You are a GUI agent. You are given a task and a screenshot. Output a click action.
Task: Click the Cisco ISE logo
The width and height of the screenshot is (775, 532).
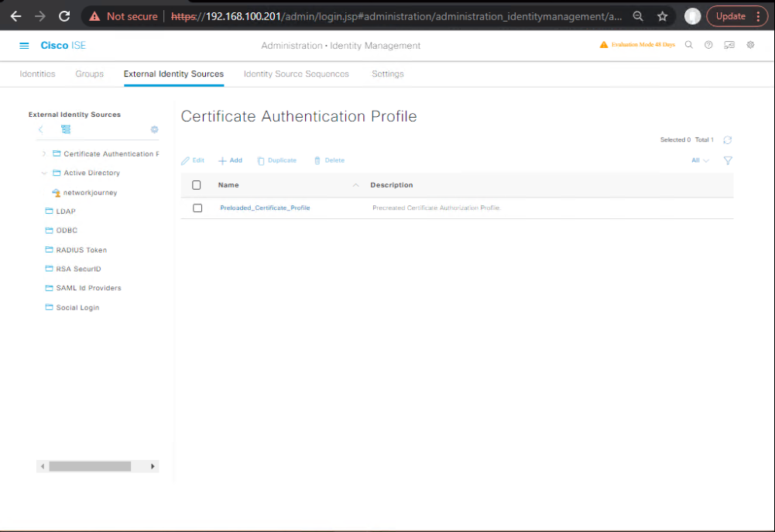[x=63, y=46]
